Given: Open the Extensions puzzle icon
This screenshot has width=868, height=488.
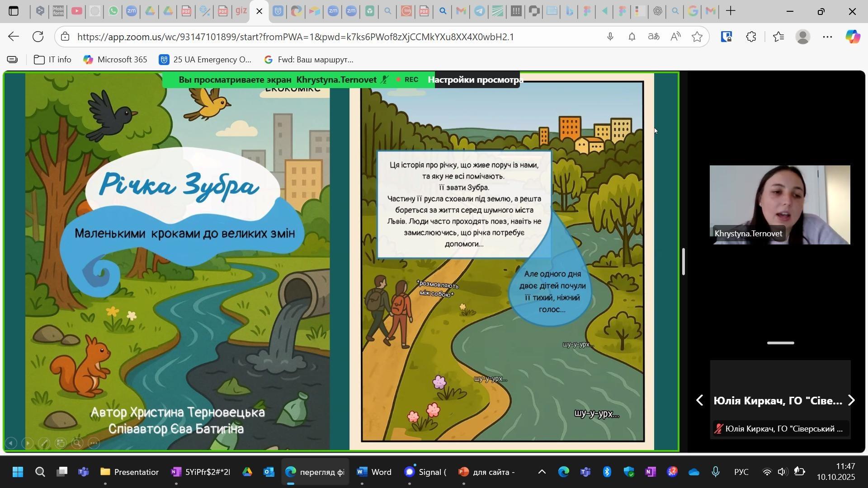Looking at the screenshot, I should (x=751, y=37).
